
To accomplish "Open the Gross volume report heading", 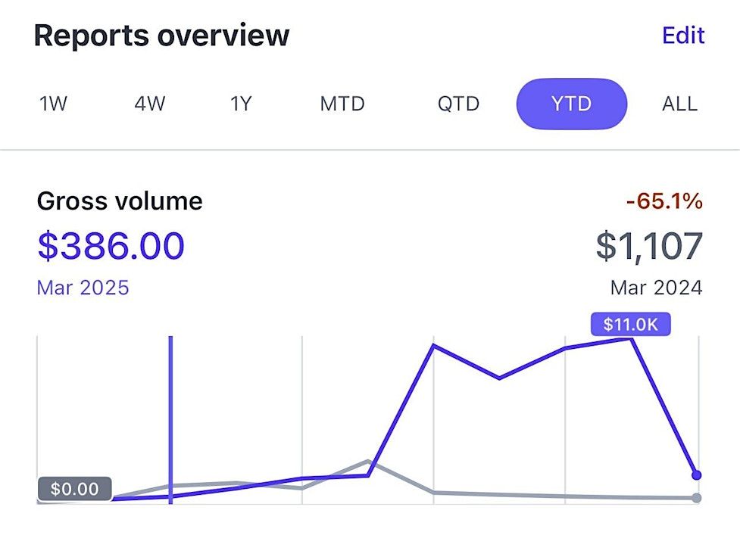I will tap(120, 201).
